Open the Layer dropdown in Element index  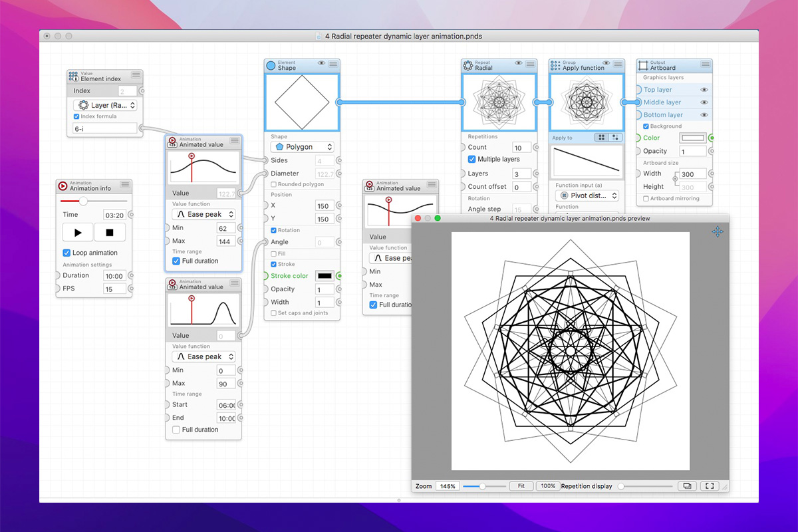tap(105, 105)
